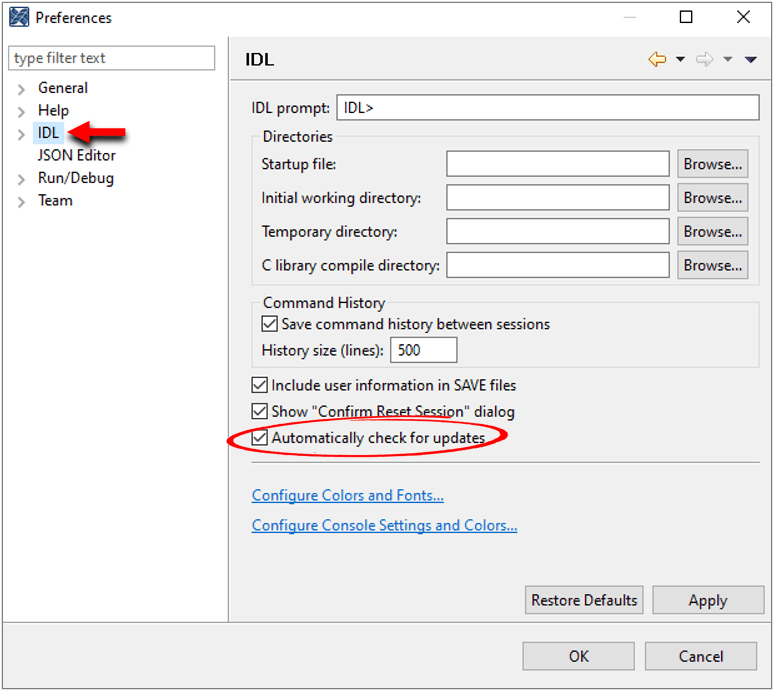
Task: Click the Preferences window app icon
Action: 19,17
